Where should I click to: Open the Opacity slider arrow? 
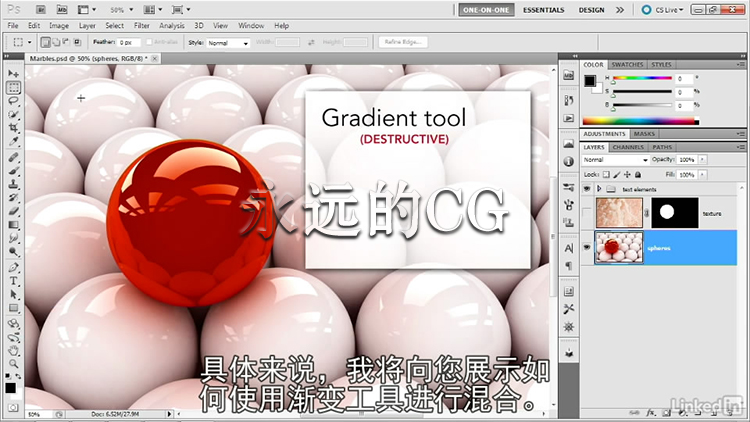(702, 160)
